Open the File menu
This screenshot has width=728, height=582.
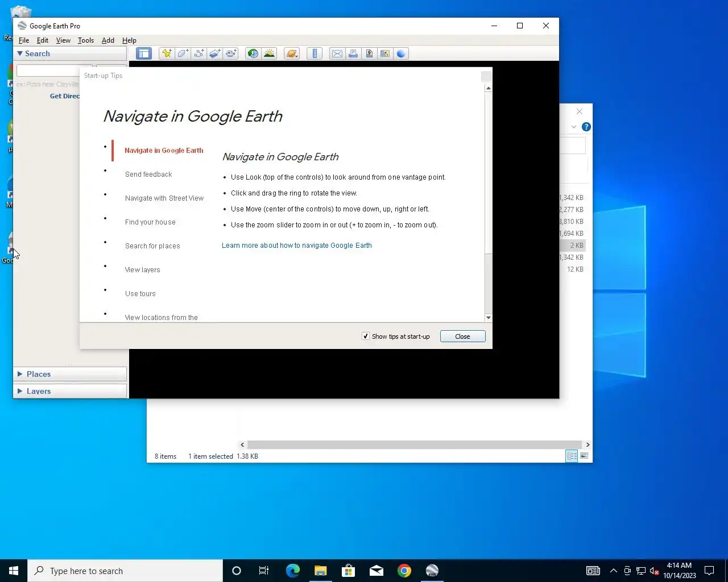[x=24, y=40]
